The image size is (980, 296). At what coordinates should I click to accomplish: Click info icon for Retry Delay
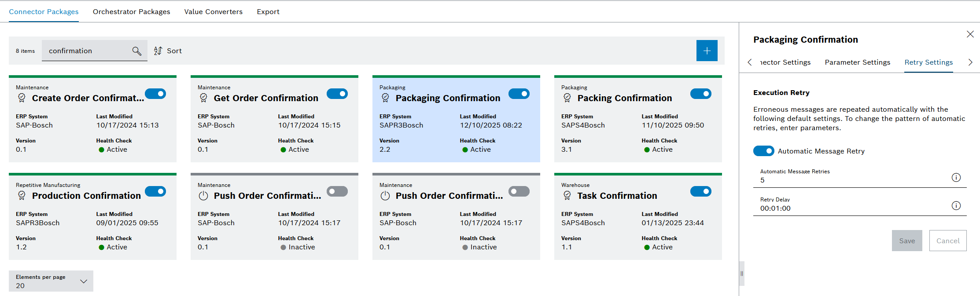tap(956, 205)
